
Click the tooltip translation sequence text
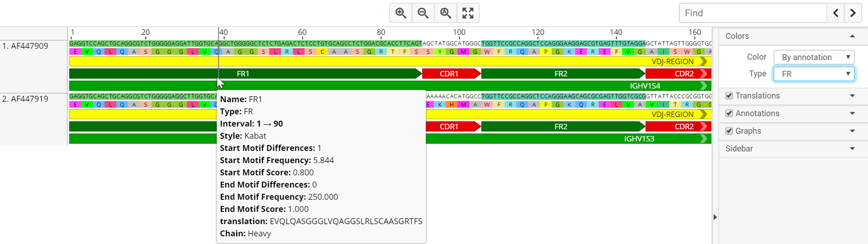pyautogui.click(x=346, y=221)
